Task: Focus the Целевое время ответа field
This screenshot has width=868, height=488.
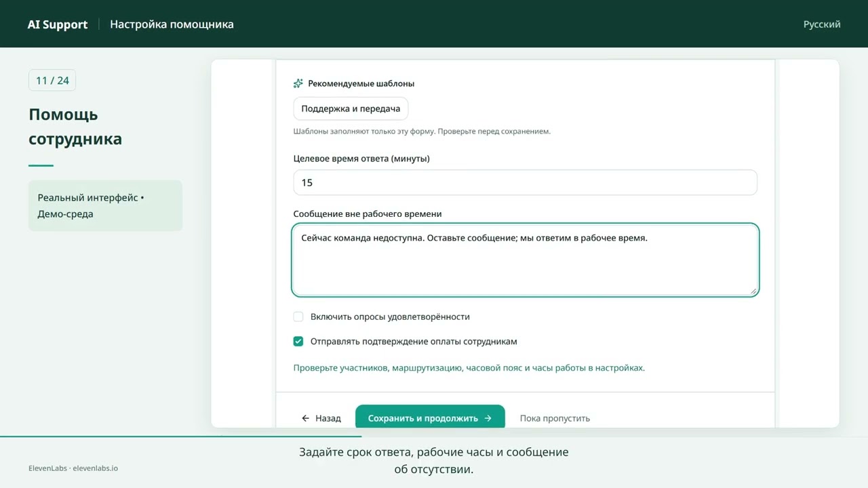Action: click(x=525, y=182)
